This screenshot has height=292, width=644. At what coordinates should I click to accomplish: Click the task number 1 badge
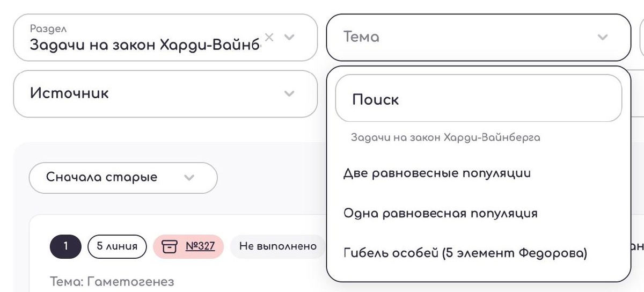click(65, 246)
